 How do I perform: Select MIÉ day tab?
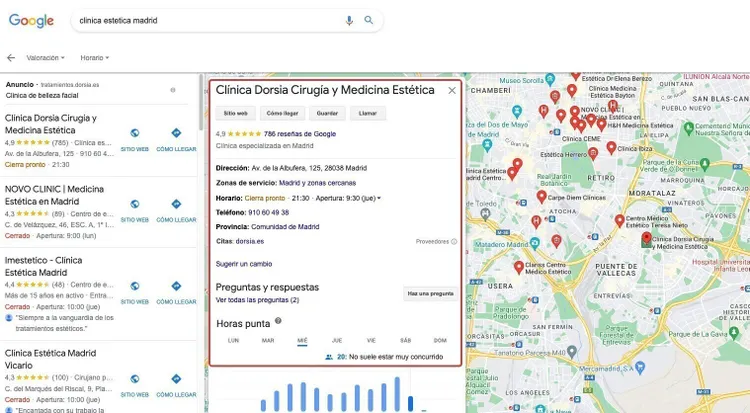302,341
